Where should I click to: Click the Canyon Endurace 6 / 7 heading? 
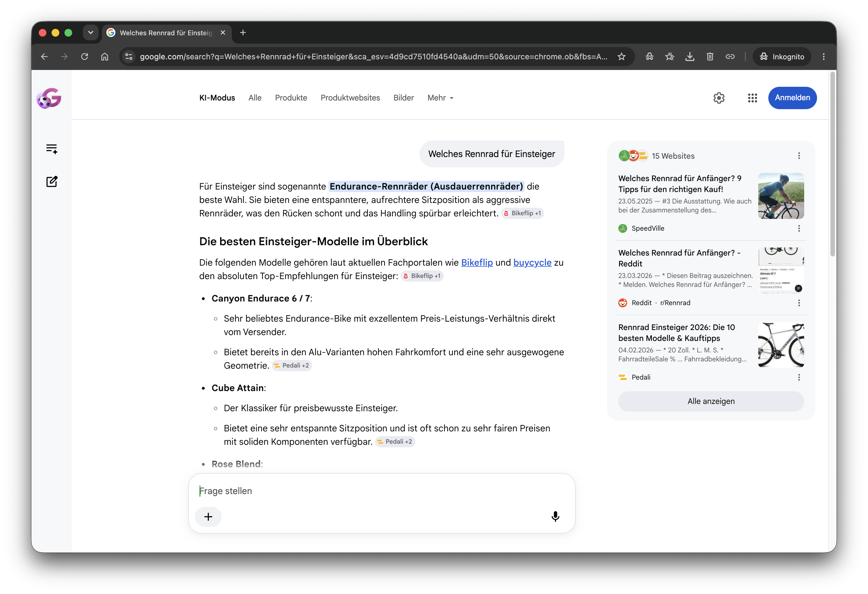click(261, 298)
